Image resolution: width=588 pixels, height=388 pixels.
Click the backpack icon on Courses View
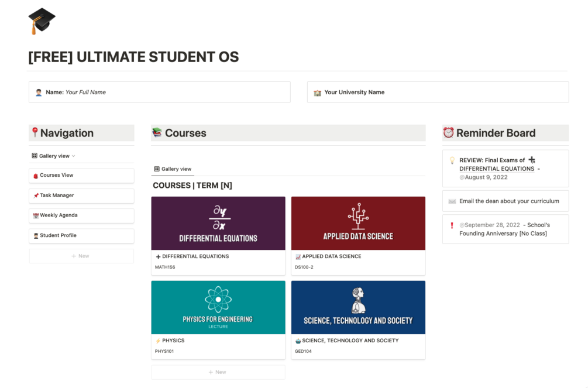tap(36, 176)
